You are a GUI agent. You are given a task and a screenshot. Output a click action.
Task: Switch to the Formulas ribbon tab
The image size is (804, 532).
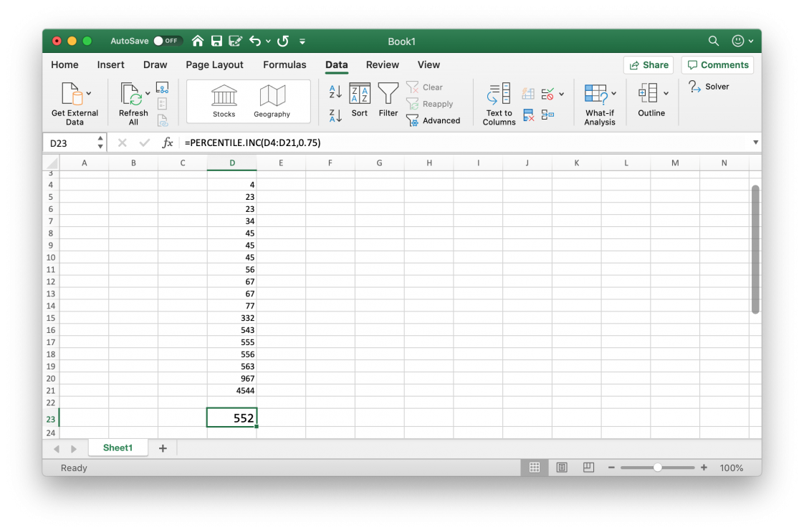click(x=284, y=64)
